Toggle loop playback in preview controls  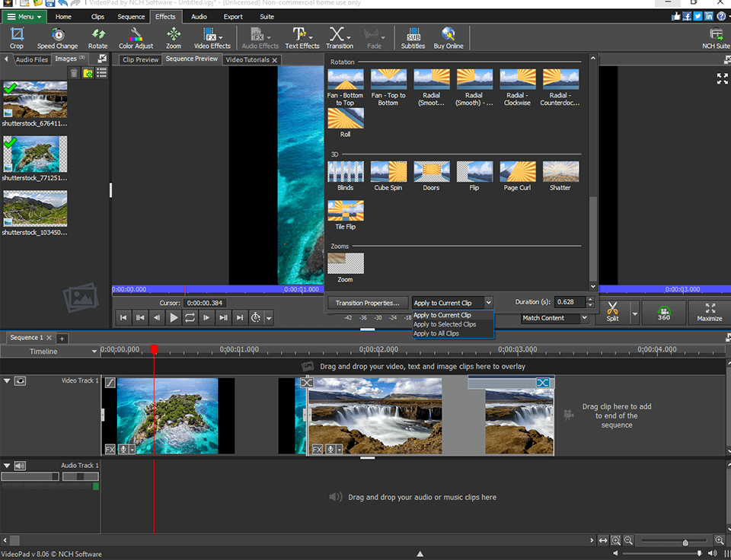point(190,317)
